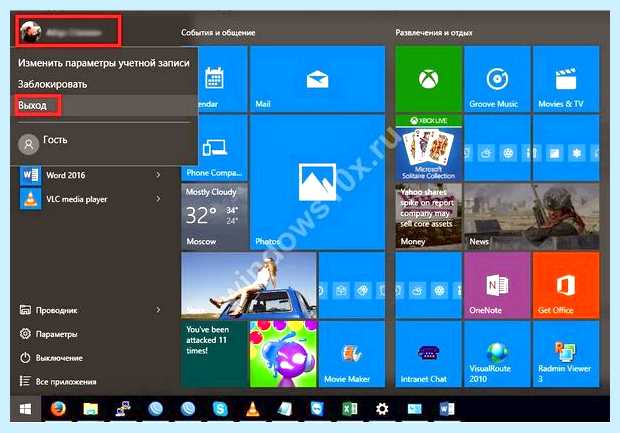
Task: Open Word from the taskbar
Action: (x=447, y=409)
